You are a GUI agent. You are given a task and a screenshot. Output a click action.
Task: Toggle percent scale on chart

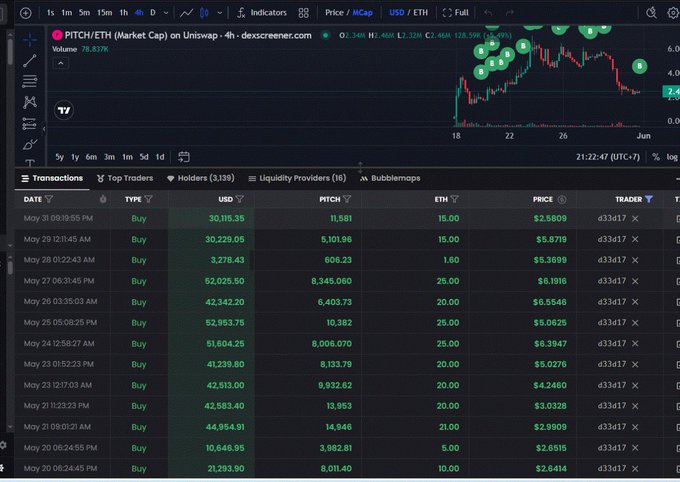click(x=656, y=157)
